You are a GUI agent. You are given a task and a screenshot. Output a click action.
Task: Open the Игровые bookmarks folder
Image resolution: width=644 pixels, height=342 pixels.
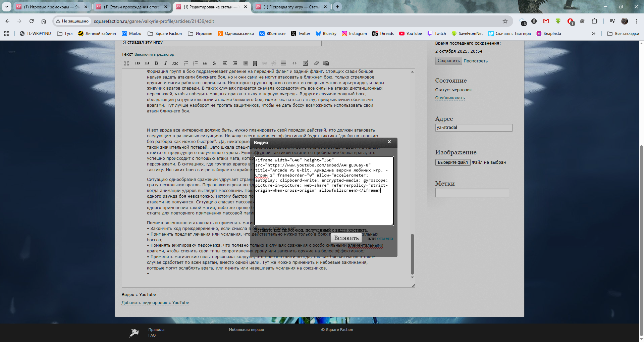(200, 34)
